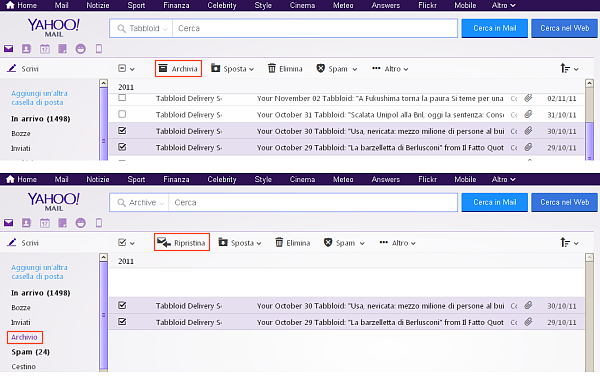Screen dimensions: 600x376
Task: Expand Altro in the lower navigation bar
Action: (x=503, y=179)
